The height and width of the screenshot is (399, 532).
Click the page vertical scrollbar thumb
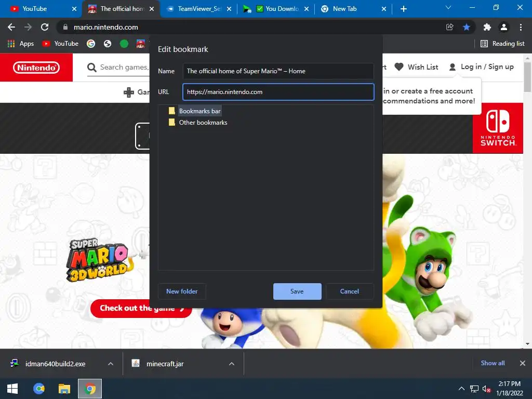pyautogui.click(x=527, y=77)
